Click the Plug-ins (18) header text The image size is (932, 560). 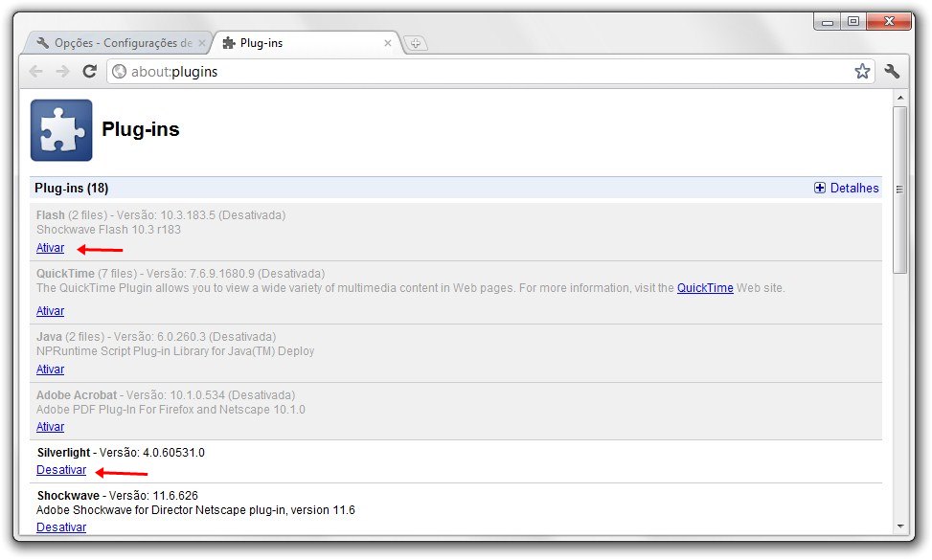click(71, 189)
